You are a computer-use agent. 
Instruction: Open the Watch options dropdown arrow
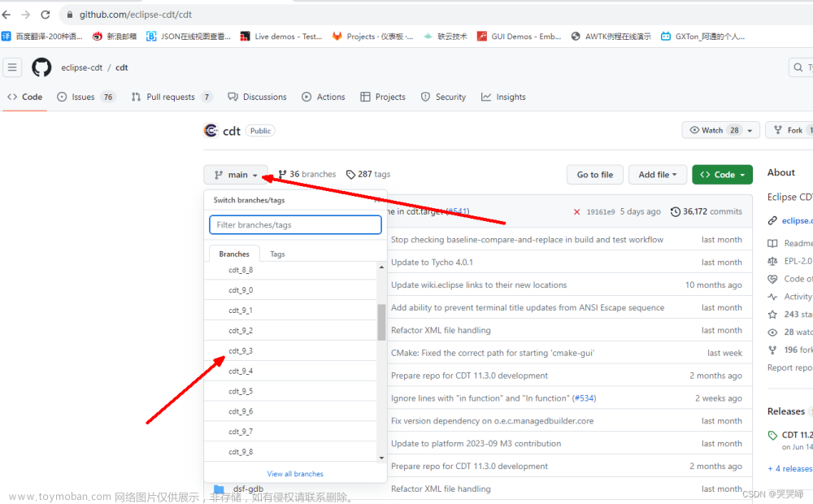[x=750, y=131]
